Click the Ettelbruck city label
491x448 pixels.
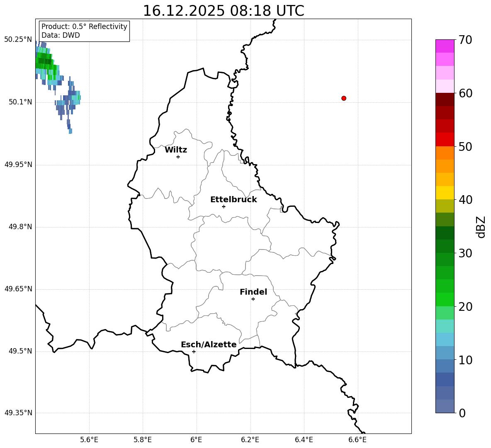coord(233,200)
